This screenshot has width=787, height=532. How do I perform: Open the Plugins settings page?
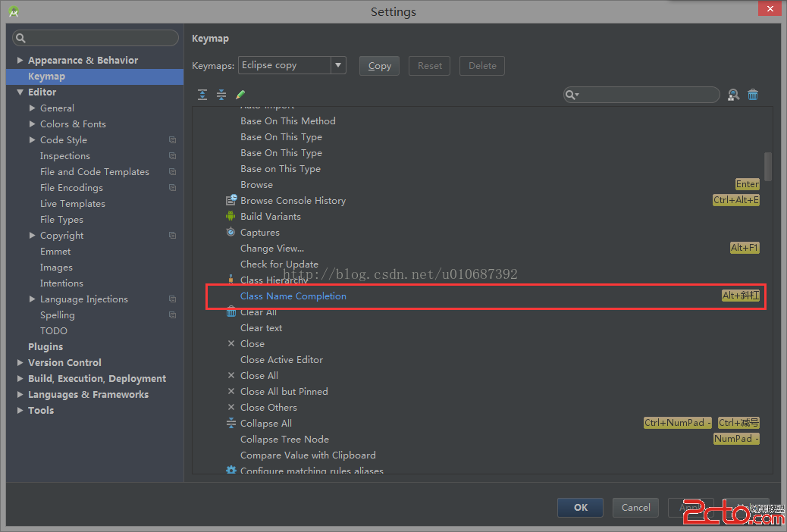pos(45,346)
